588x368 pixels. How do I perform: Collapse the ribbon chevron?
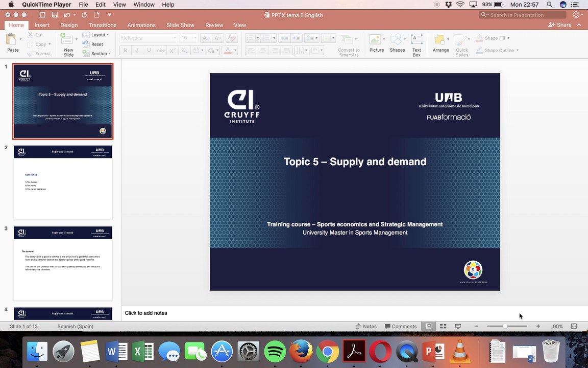(579, 25)
